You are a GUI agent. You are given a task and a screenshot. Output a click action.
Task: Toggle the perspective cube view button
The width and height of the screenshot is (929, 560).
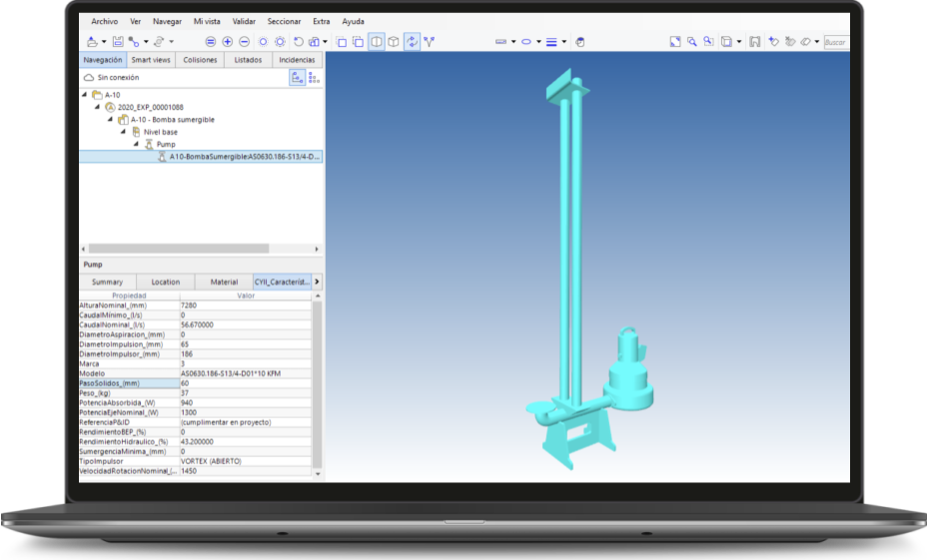[394, 42]
